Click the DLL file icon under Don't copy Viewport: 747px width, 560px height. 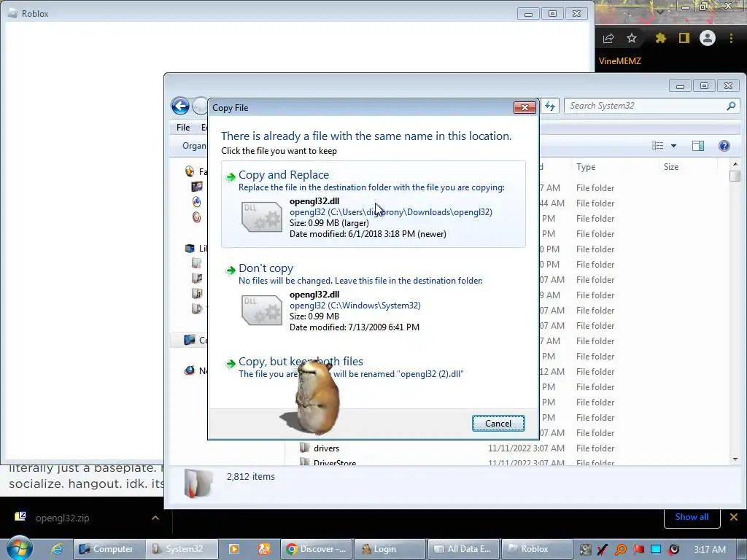(262, 311)
